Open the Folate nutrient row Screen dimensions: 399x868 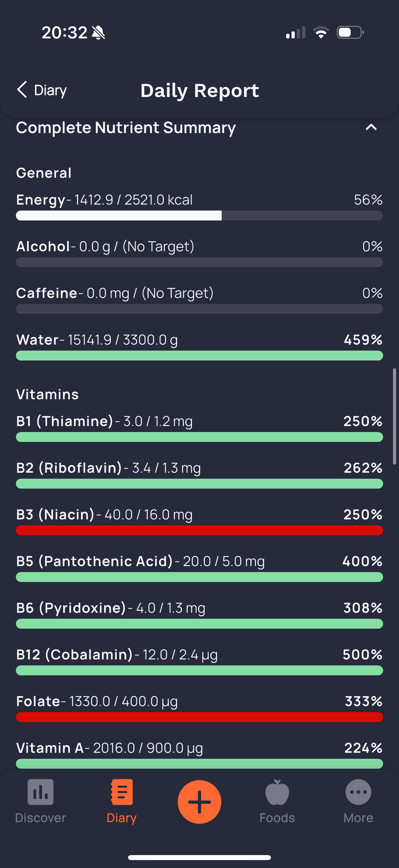(x=199, y=708)
